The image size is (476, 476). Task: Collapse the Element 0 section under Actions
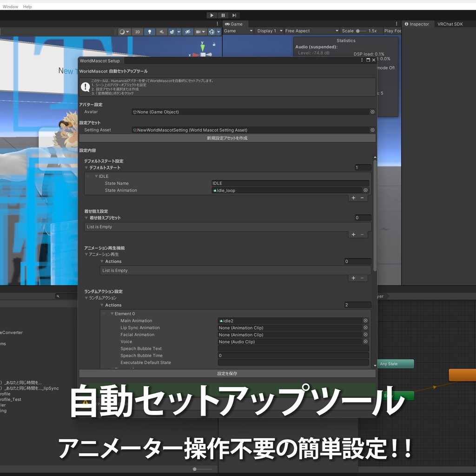(112, 313)
